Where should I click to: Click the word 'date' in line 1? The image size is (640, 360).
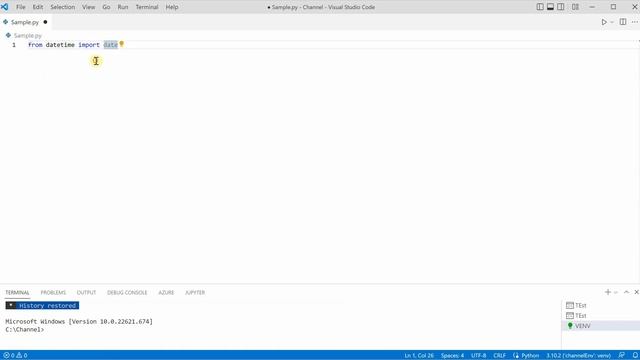(x=110, y=45)
